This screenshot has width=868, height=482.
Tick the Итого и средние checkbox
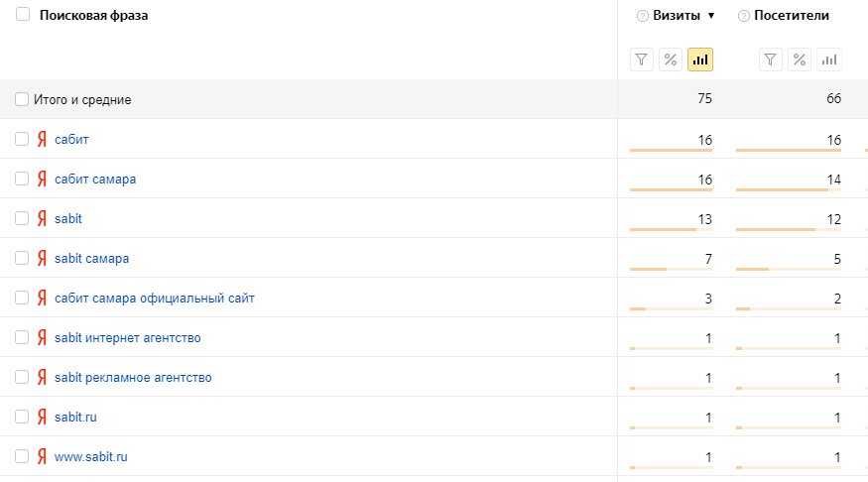pos(22,99)
